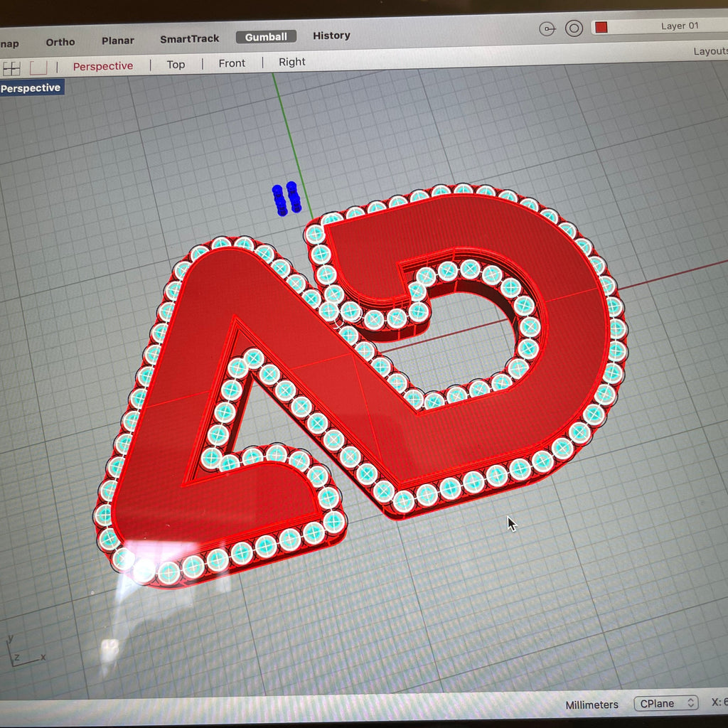The height and width of the screenshot is (728, 728).
Task: Select the blue cylinder objects in viewport
Action: pos(287,199)
